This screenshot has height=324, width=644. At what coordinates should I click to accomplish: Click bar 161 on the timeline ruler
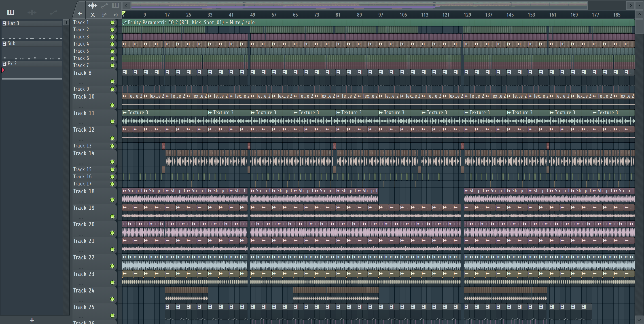coord(553,15)
